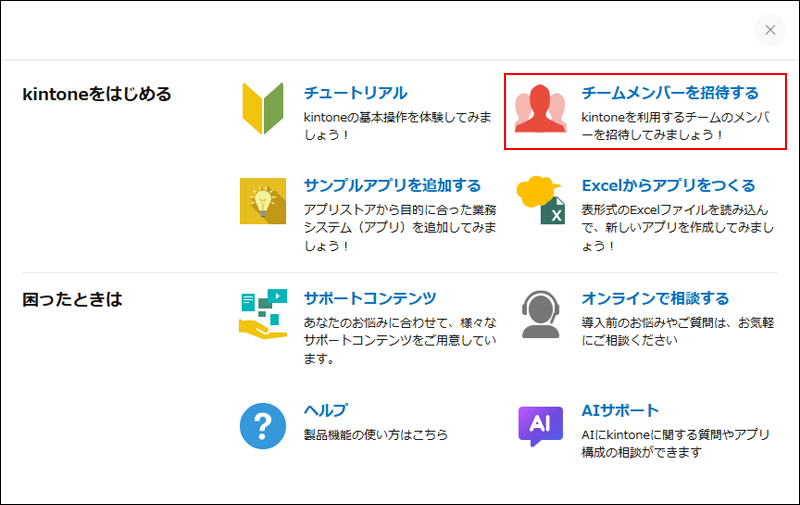This screenshot has height=505, width=800.
Task: Click text 製品機能の使い方はこちら
Action: tap(376, 435)
